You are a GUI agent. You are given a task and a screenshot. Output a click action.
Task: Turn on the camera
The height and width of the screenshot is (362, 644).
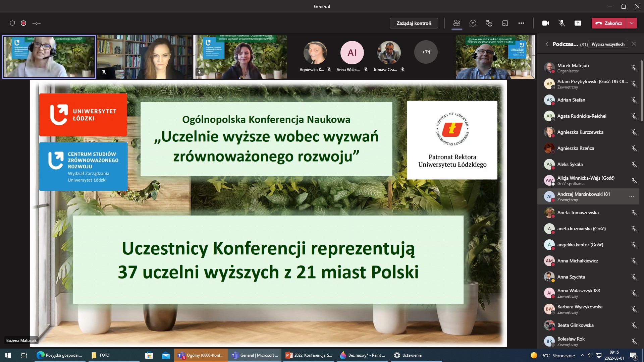[546, 23]
